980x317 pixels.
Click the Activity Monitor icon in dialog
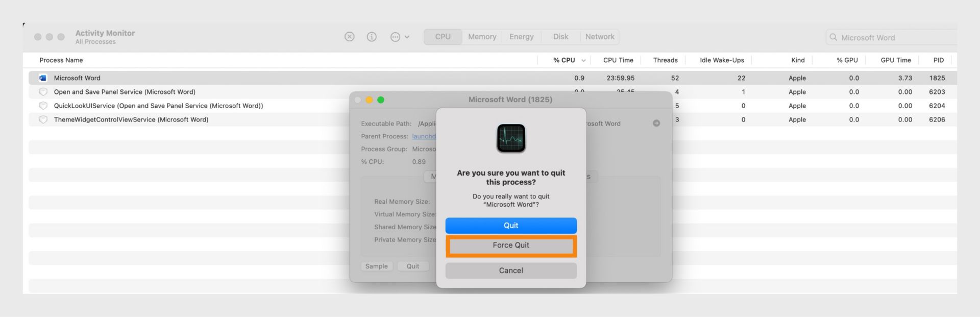(511, 138)
